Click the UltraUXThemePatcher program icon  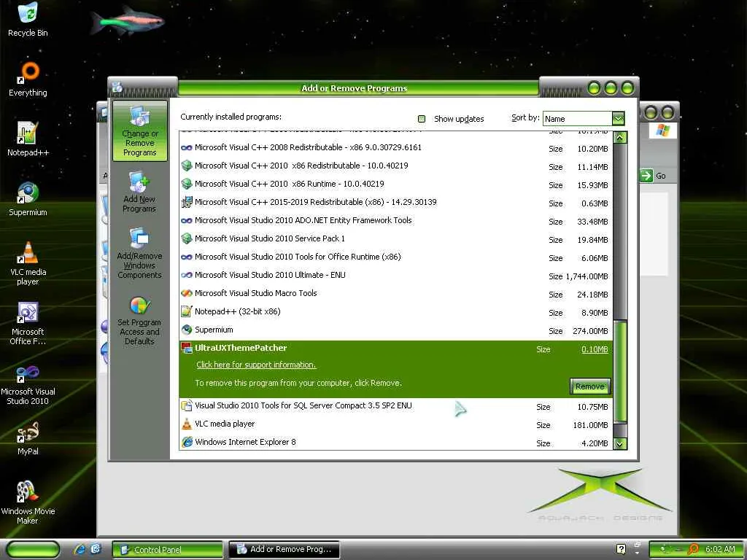[186, 348]
